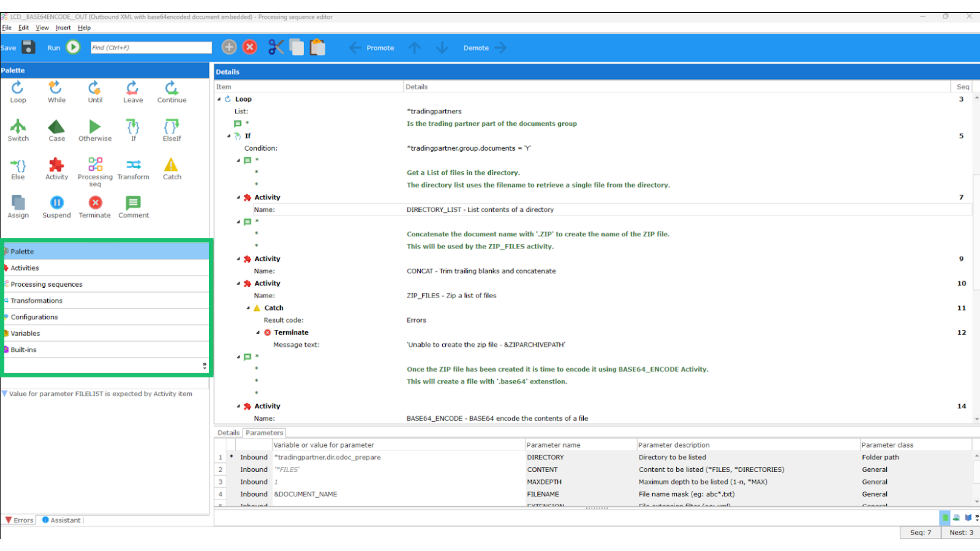Click the Promote button

tap(372, 48)
